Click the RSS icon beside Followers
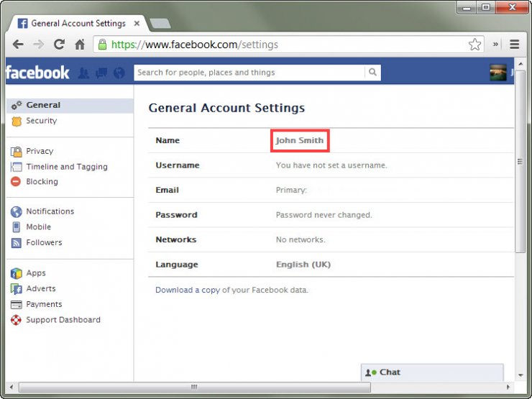 [16, 242]
